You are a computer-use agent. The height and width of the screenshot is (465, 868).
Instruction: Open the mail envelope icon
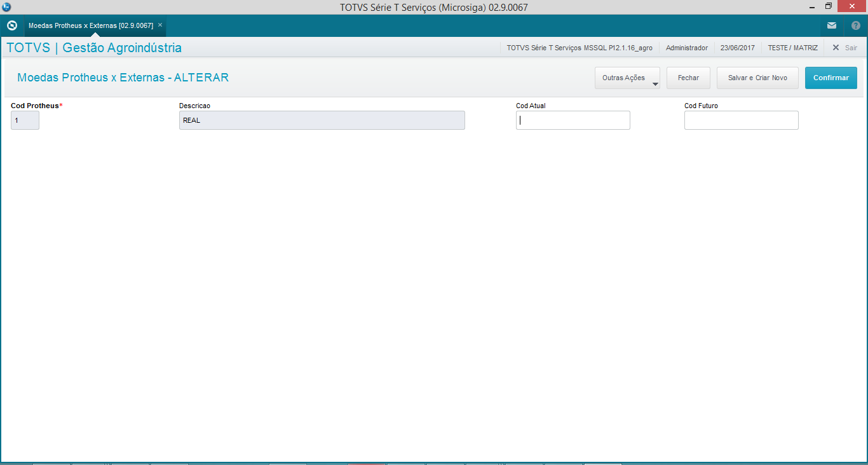pyautogui.click(x=831, y=25)
